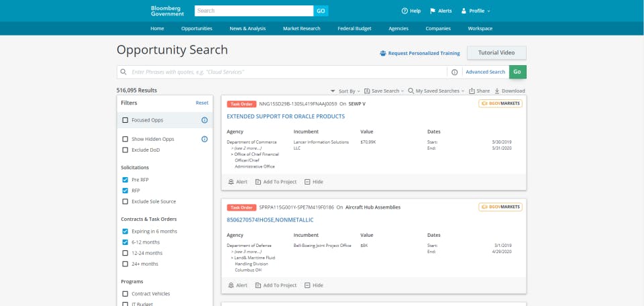Image resolution: width=644 pixels, height=306 pixels.
Task: Click the Help question mark icon
Action: pyautogui.click(x=405, y=11)
